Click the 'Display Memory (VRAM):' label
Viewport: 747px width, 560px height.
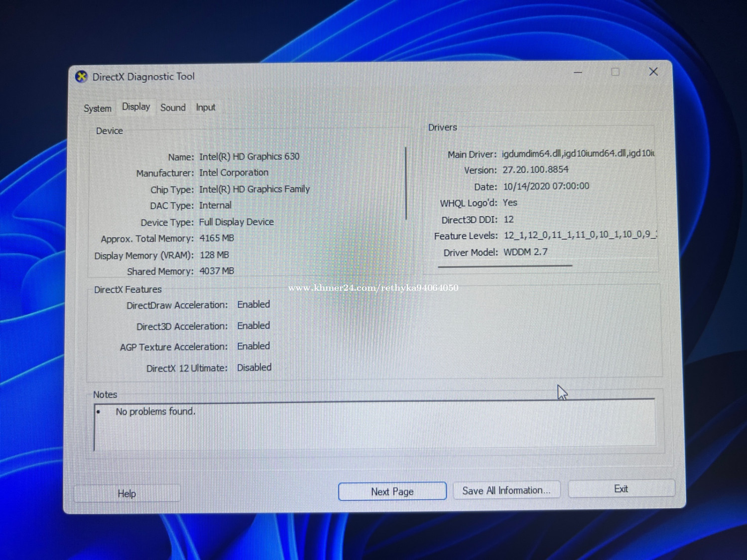point(144,255)
